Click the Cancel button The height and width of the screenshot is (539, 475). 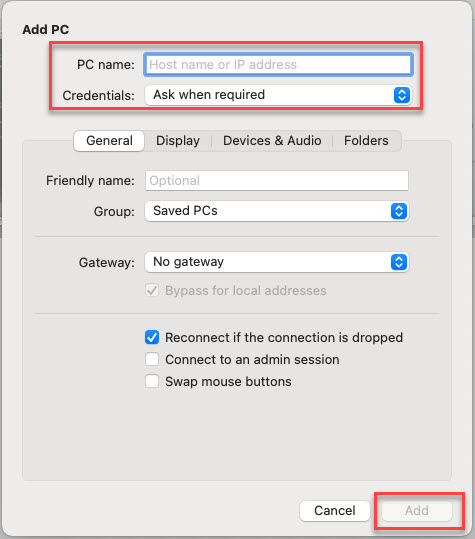point(334,510)
